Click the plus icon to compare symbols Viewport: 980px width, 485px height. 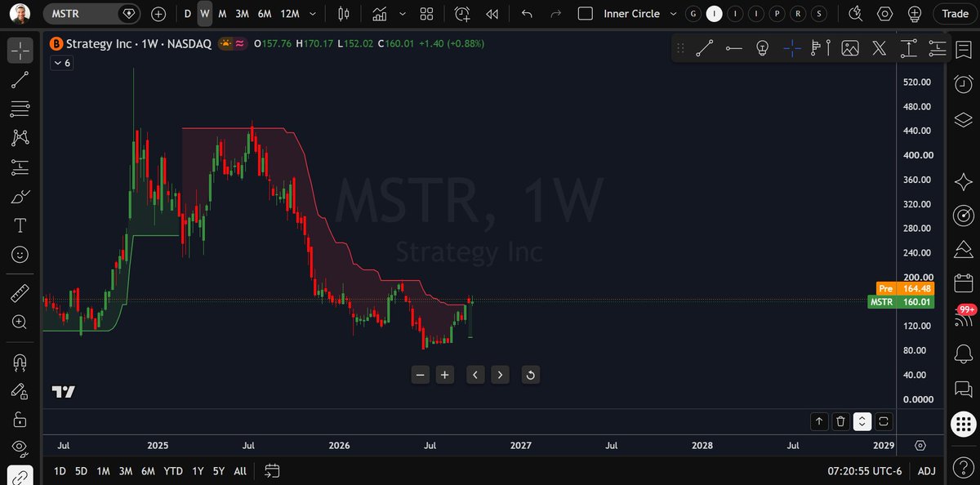point(158,14)
